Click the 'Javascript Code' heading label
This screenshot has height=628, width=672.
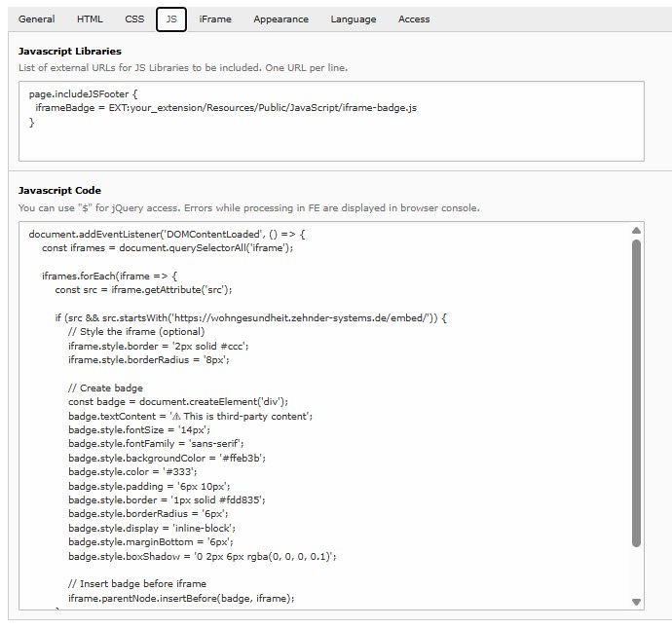click(x=59, y=191)
